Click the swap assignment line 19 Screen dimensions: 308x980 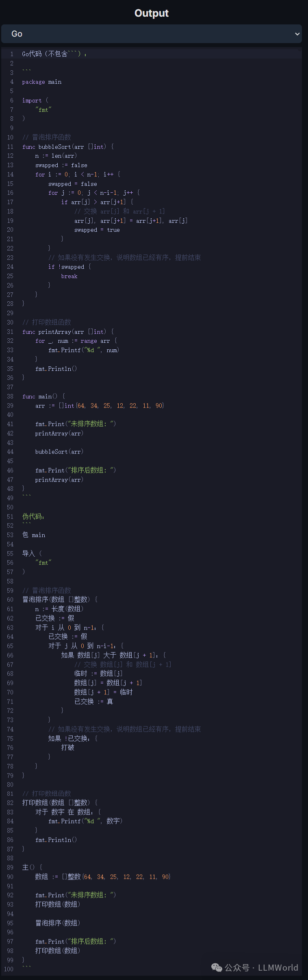[131, 221]
